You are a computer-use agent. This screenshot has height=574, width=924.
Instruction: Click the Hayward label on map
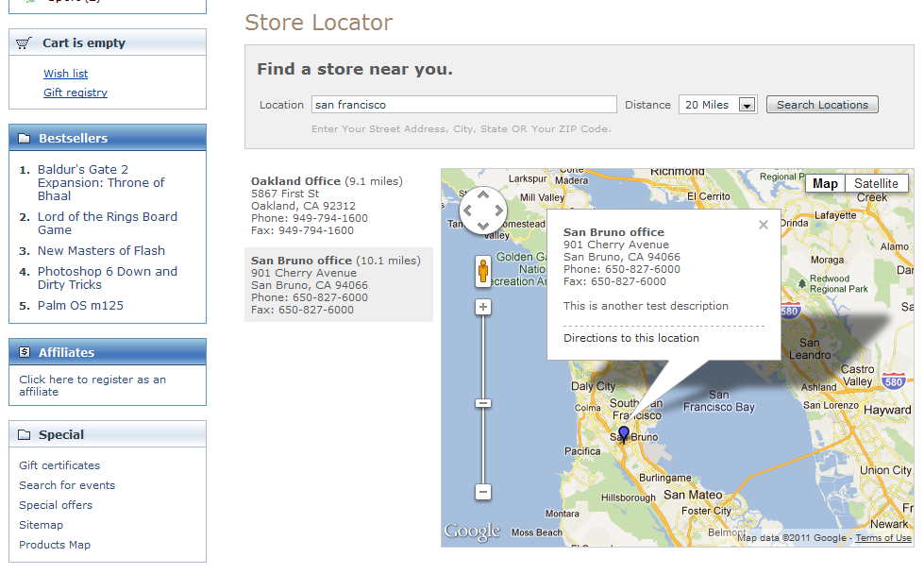tap(887, 410)
